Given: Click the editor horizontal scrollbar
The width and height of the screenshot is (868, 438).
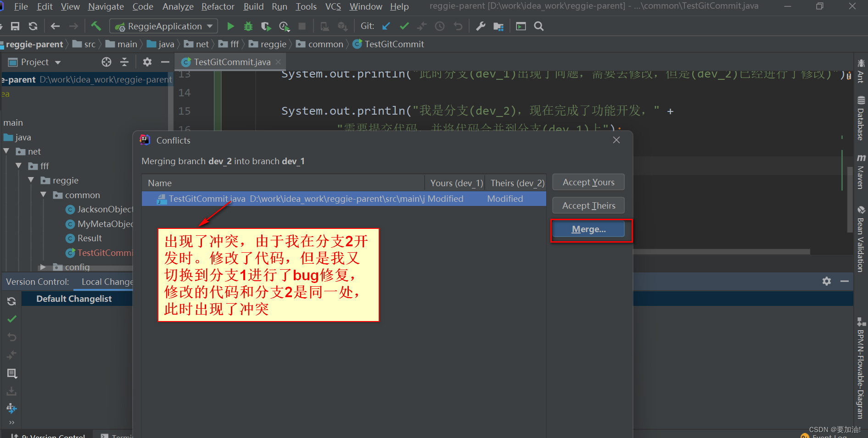Looking at the screenshot, I should pyautogui.click(x=721, y=251).
